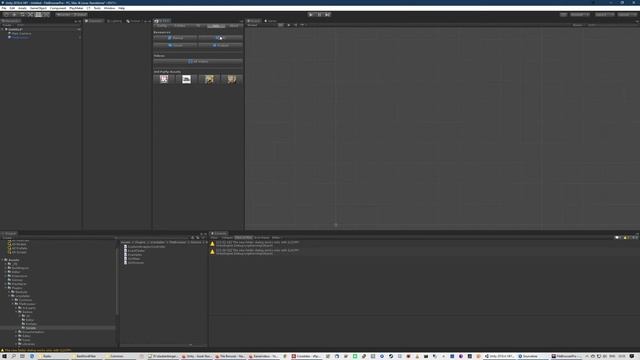Select Main Camera in Hierarchy

pyautogui.click(x=21, y=33)
